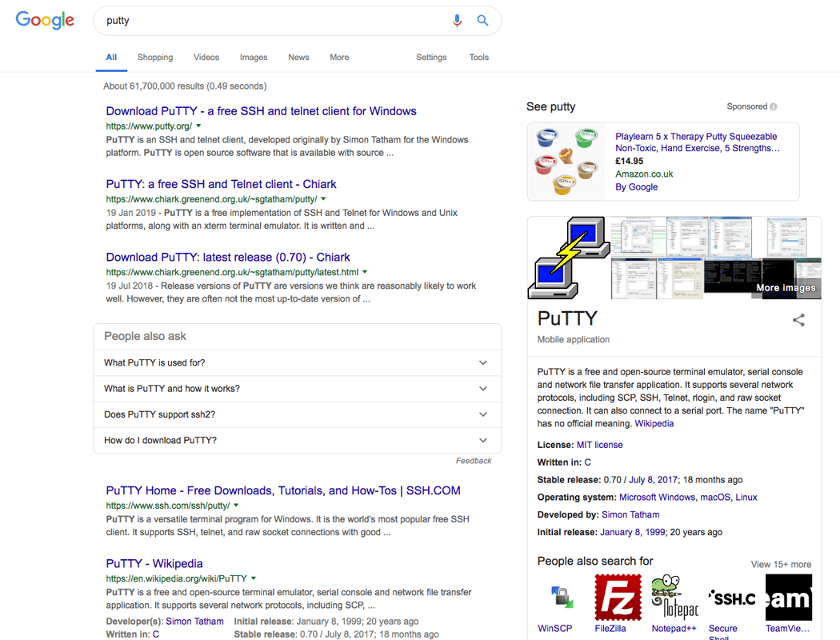
Task: Click the 'By Google' link
Action: click(x=637, y=187)
